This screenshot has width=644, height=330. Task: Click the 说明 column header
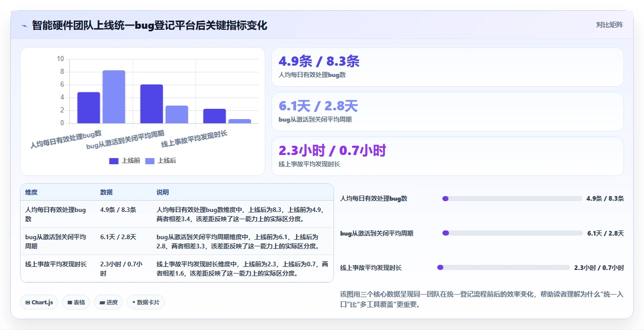coord(163,192)
